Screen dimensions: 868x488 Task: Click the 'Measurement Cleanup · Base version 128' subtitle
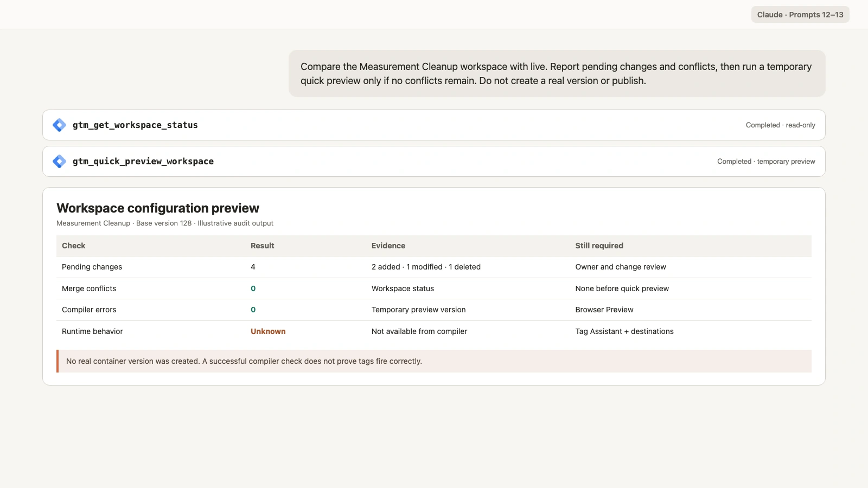(x=165, y=223)
